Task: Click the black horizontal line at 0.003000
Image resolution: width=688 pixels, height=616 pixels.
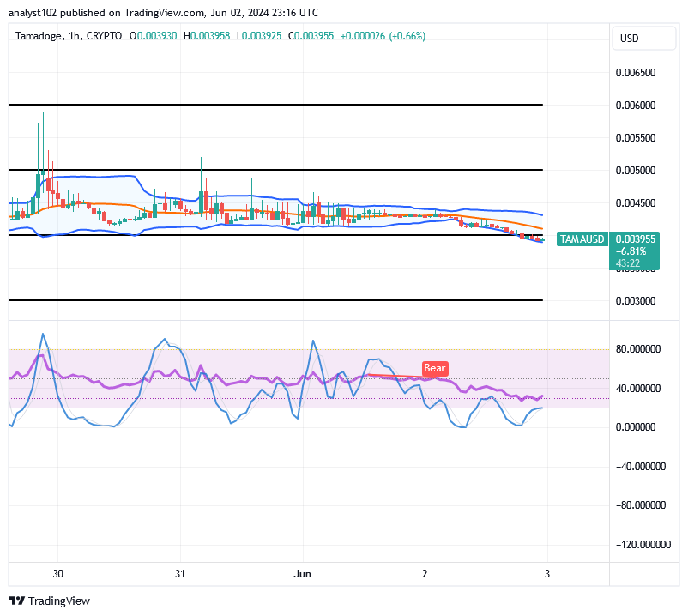Action: pyautogui.click(x=275, y=300)
